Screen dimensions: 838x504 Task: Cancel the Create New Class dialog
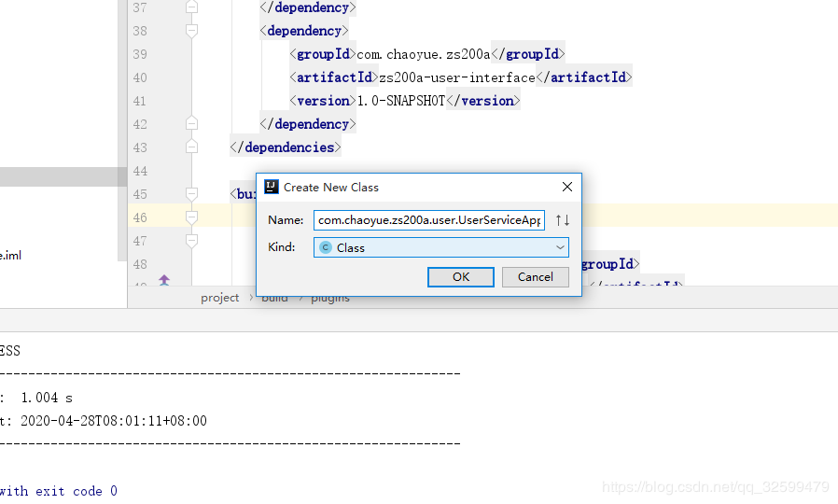[x=535, y=277]
